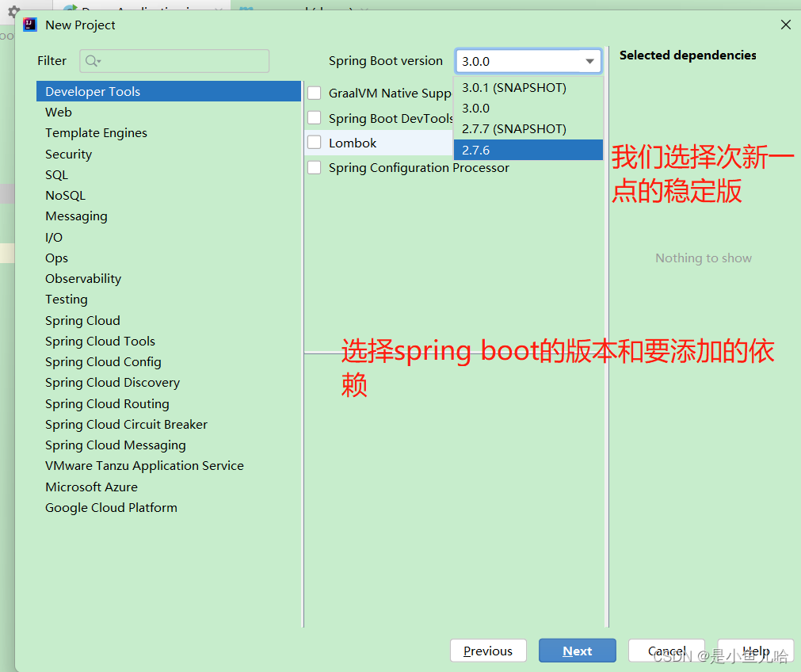Select the Google Cloud Platform category
This screenshot has width=801, height=672.
(169, 507)
